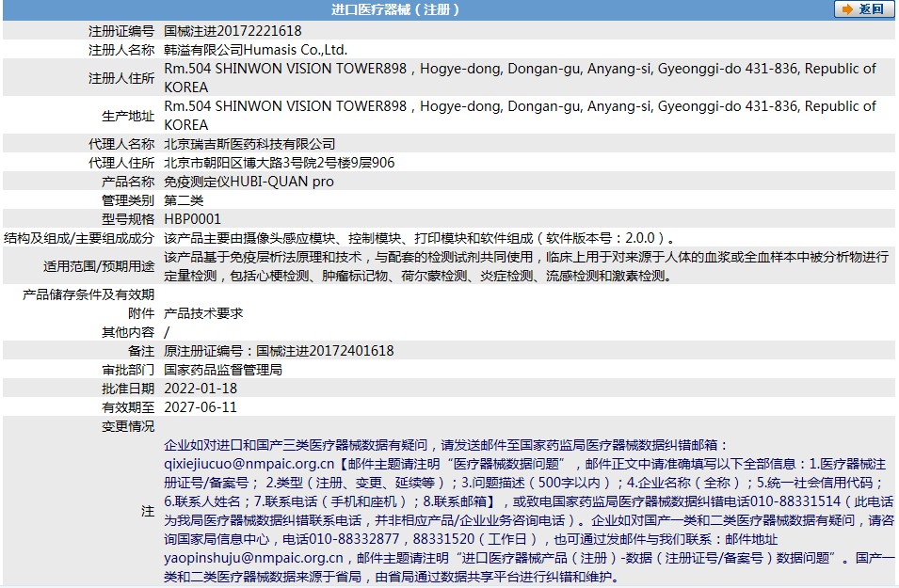Click the title 进口医疗器械（注册）
The height and width of the screenshot is (588, 899).
pyautogui.click(x=395, y=9)
